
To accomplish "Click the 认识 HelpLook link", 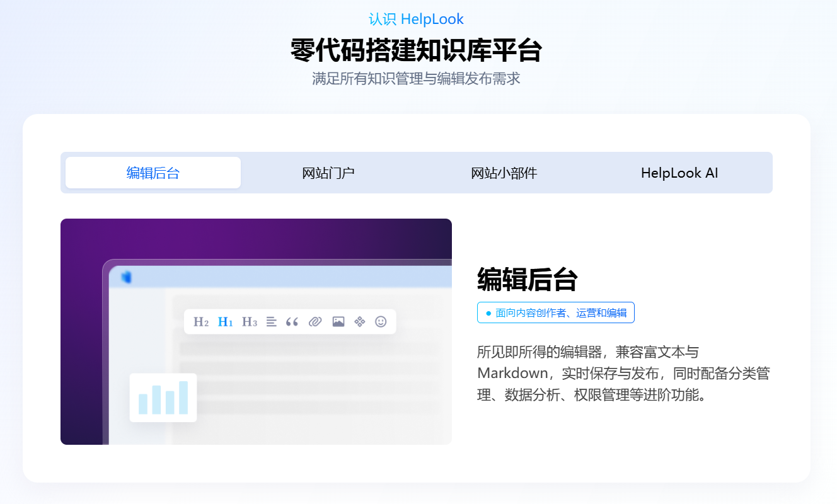I will [415, 19].
